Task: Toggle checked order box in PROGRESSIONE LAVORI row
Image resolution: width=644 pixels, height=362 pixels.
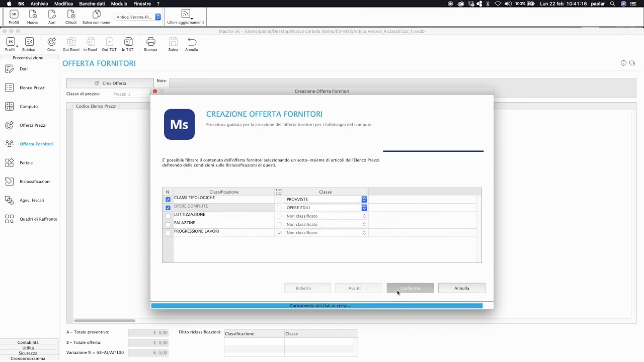Action: (279, 233)
